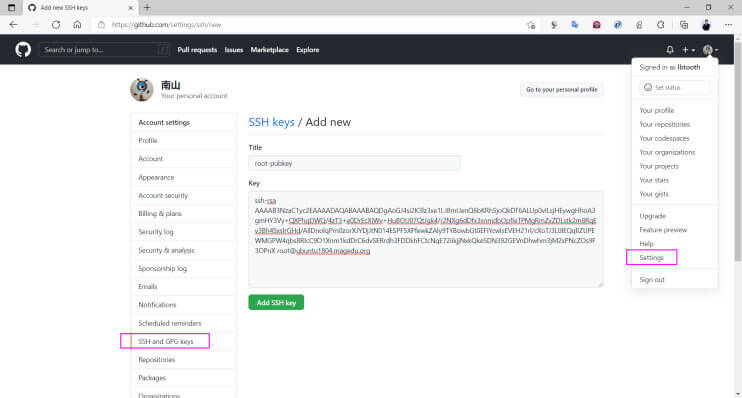Add page to favorites star icon
This screenshot has height=398, width=742.
531,25
